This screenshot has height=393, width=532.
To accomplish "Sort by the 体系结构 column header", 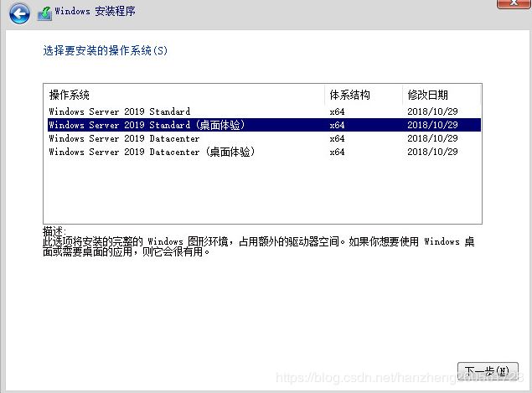I will [349, 95].
